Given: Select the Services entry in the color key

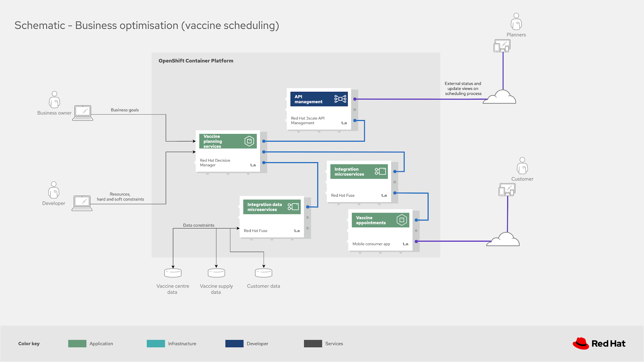Looking at the screenshot, I should (334, 343).
